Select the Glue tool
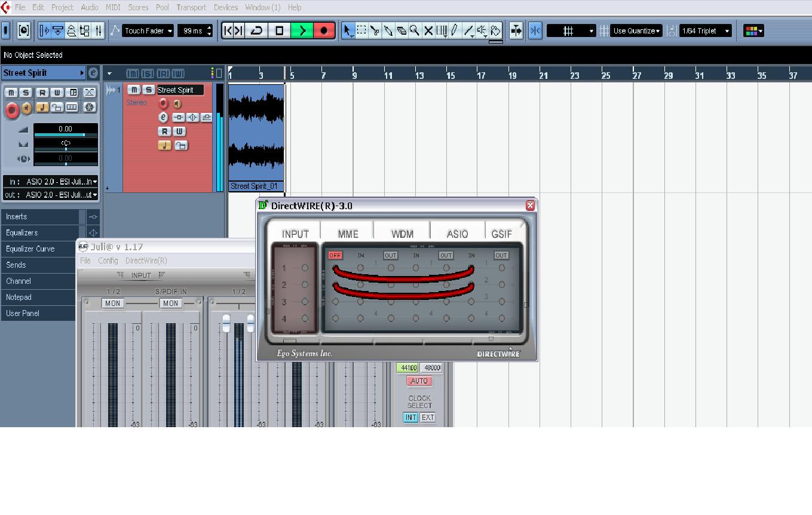Screen dimensions: 812x515 (388, 30)
